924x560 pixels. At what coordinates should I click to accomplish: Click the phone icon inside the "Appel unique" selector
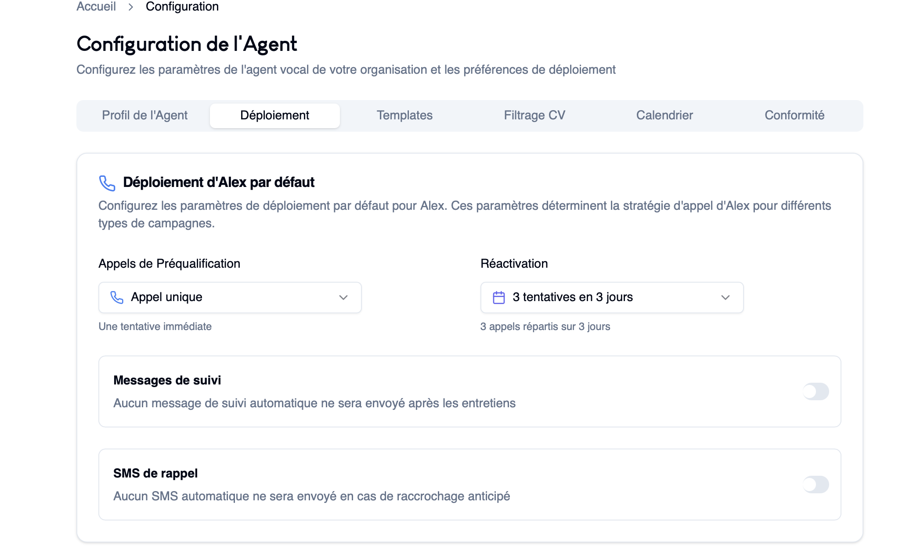116,297
